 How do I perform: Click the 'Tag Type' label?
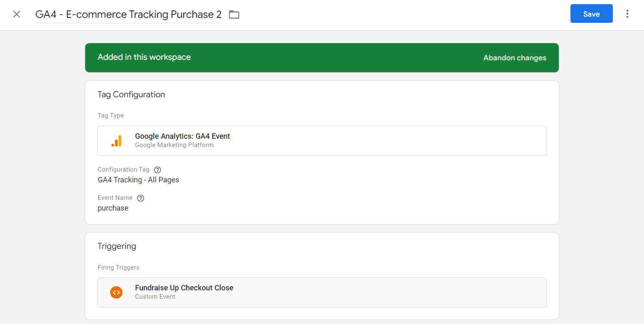tap(111, 115)
